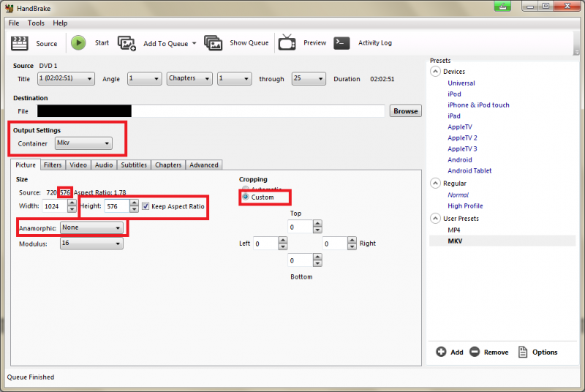The height and width of the screenshot is (392, 585).
Task: Select the iPod preset
Action: click(454, 94)
